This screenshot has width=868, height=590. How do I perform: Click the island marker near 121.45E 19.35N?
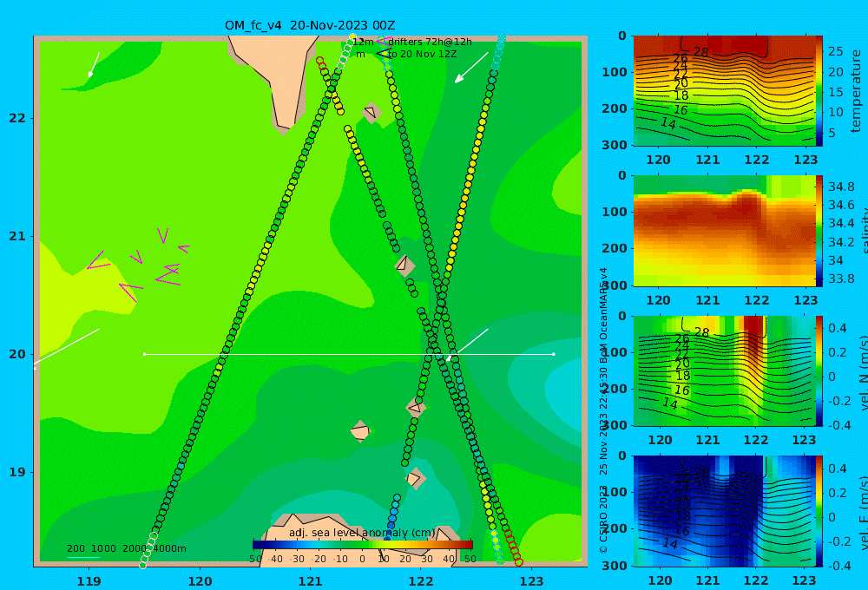[360, 431]
